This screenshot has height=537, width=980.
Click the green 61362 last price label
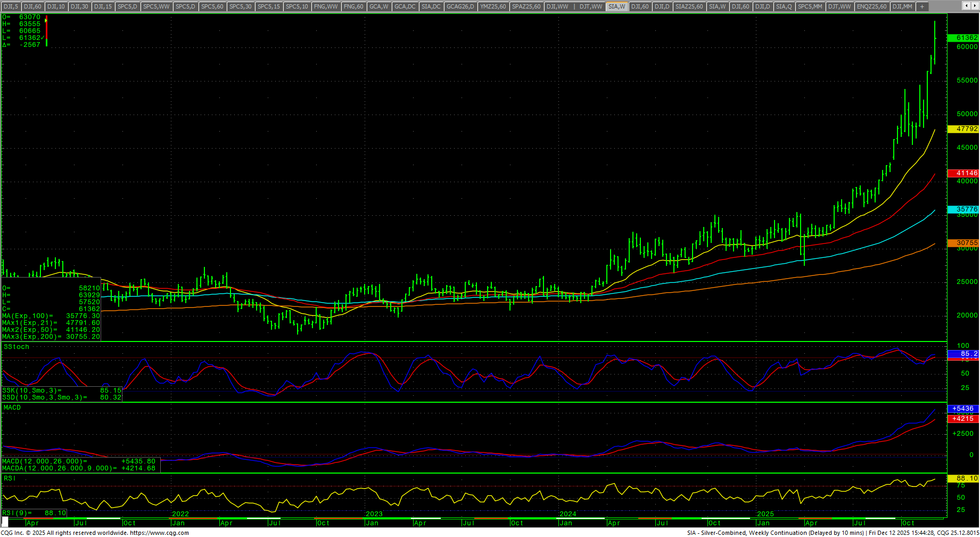tap(963, 38)
